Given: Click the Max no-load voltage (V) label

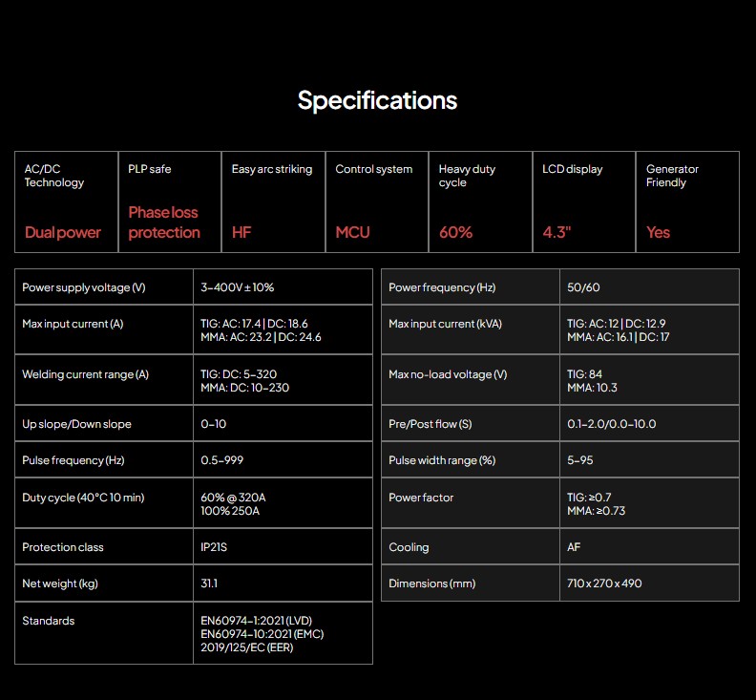Looking at the screenshot, I should [x=448, y=374].
